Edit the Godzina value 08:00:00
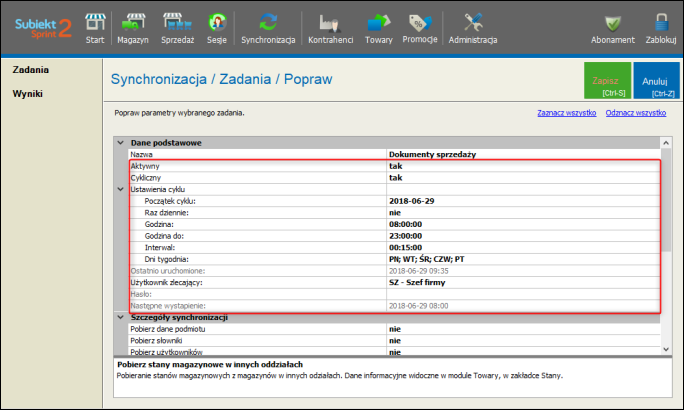Viewport: 684px width, 410px height. coord(523,224)
